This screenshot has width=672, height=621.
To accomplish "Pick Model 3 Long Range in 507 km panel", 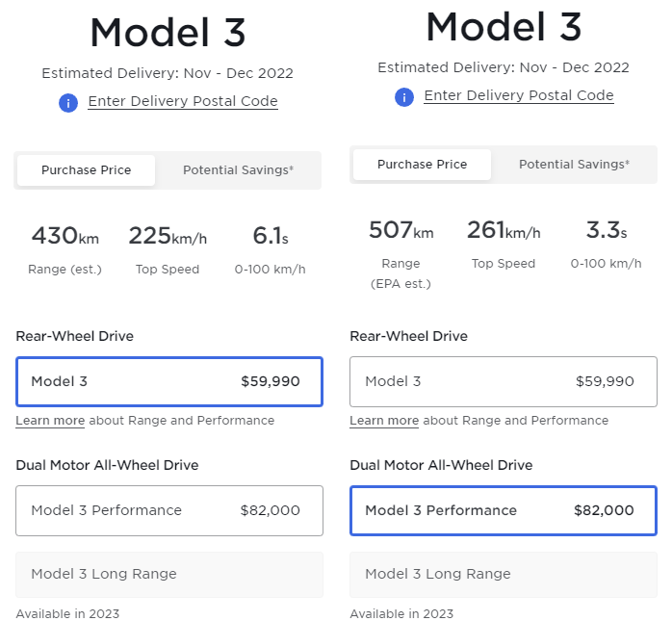I will click(503, 575).
